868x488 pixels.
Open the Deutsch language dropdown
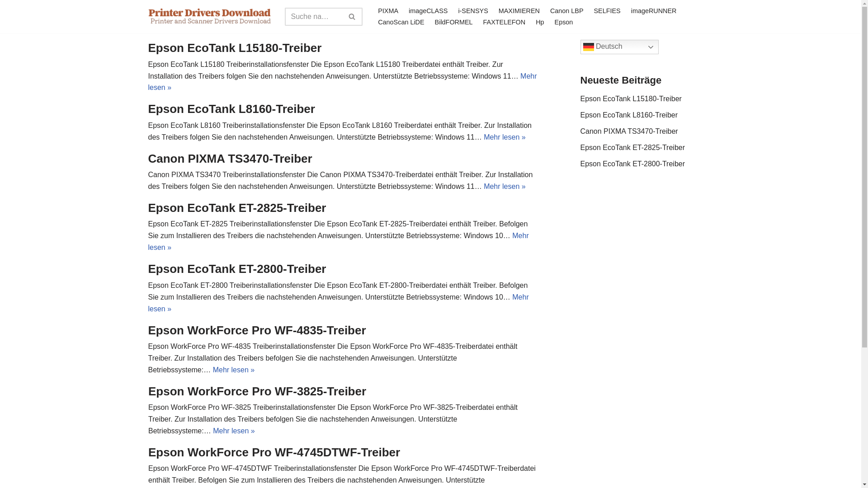pyautogui.click(x=619, y=47)
